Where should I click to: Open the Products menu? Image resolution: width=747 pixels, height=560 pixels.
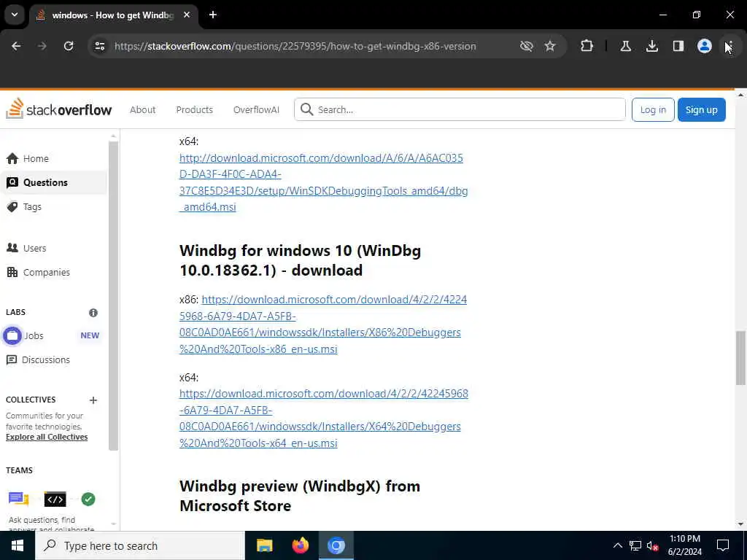point(194,109)
